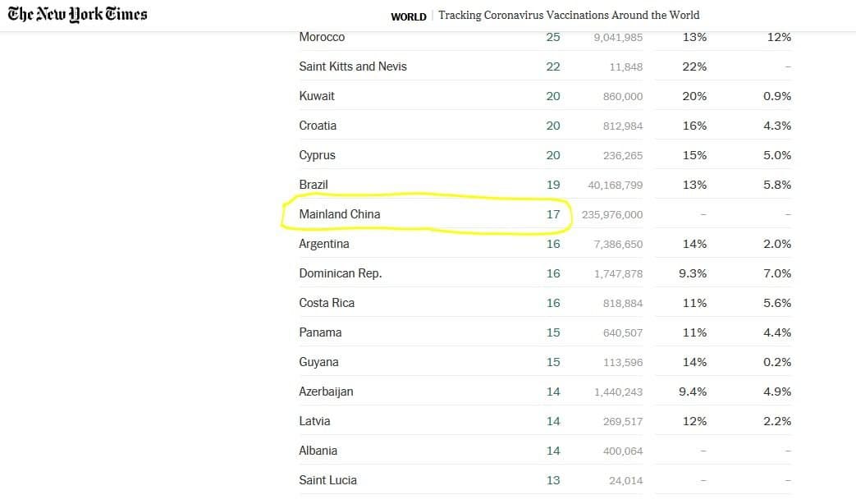Click Dominican Rep.'s 9.3% vaccinated value
Viewport: 856px width, 504px height.
pyautogui.click(x=692, y=273)
